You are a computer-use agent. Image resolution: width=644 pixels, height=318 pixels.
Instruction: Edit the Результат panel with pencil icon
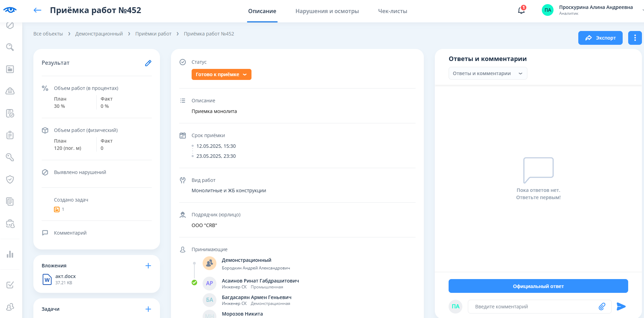[148, 63]
